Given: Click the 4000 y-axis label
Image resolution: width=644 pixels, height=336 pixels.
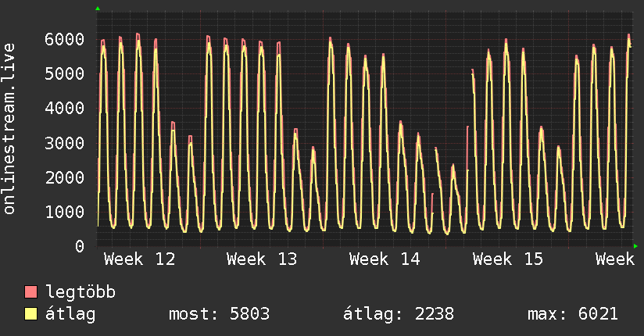Looking at the screenshot, I should pyautogui.click(x=65, y=109).
